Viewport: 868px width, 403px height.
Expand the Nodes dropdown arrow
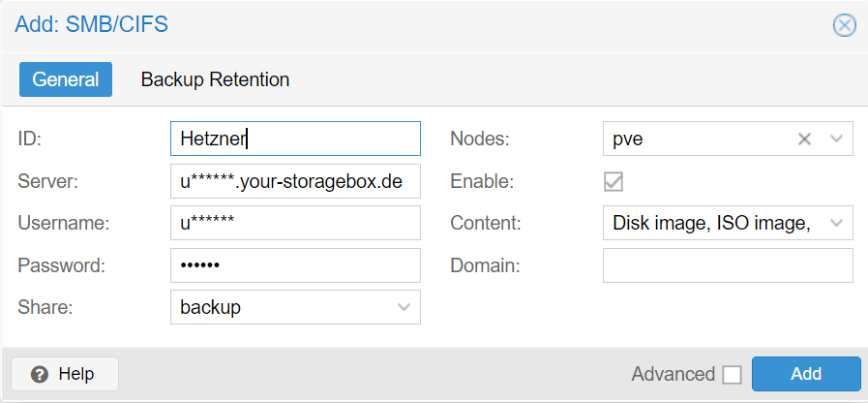coord(836,139)
